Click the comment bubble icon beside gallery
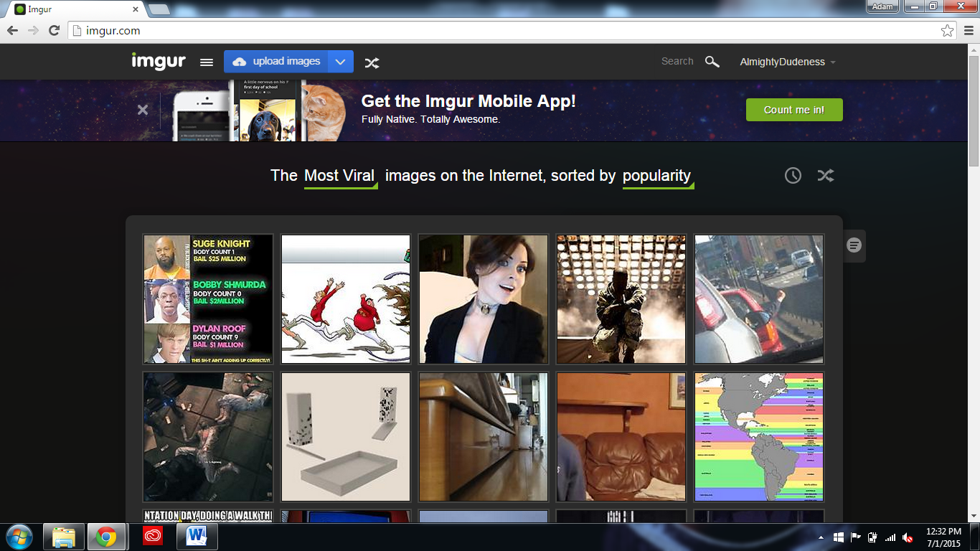The height and width of the screenshot is (551, 980). tap(854, 245)
